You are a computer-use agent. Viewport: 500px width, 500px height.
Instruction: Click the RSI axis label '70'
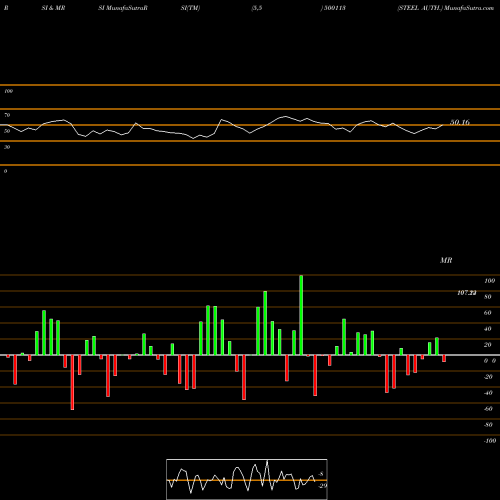tap(7, 115)
